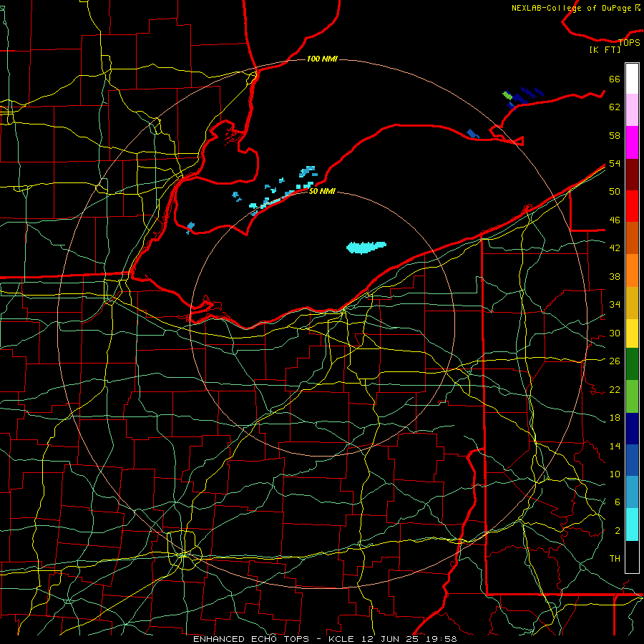Image resolution: width=644 pixels, height=644 pixels.
Task: Click the legend value 10
Action: pyautogui.click(x=615, y=474)
